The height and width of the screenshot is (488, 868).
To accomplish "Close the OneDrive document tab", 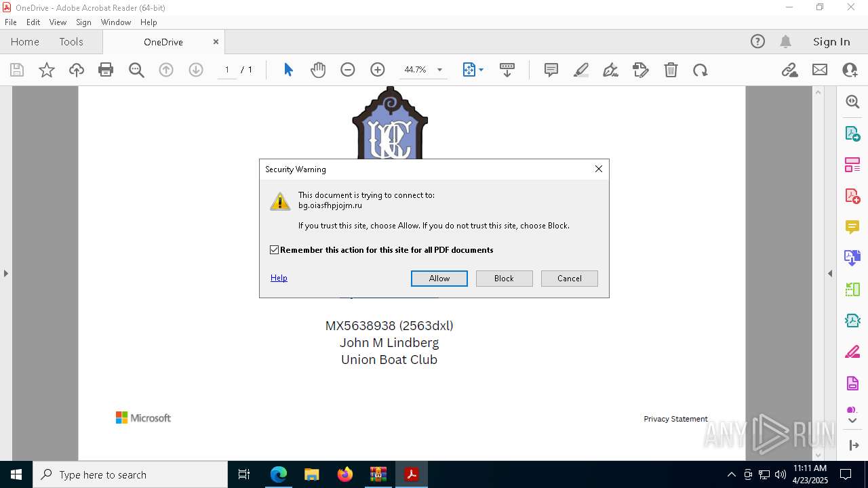I will (x=216, y=41).
